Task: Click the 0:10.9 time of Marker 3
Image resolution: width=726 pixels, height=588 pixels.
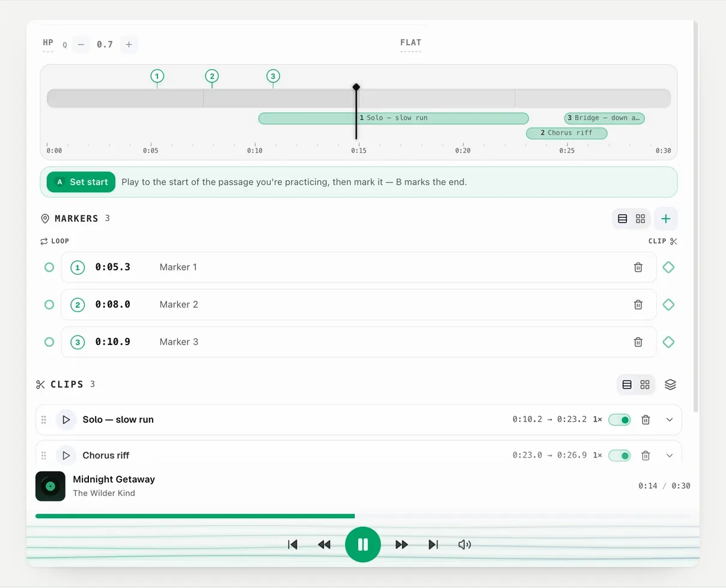Action: coord(113,342)
